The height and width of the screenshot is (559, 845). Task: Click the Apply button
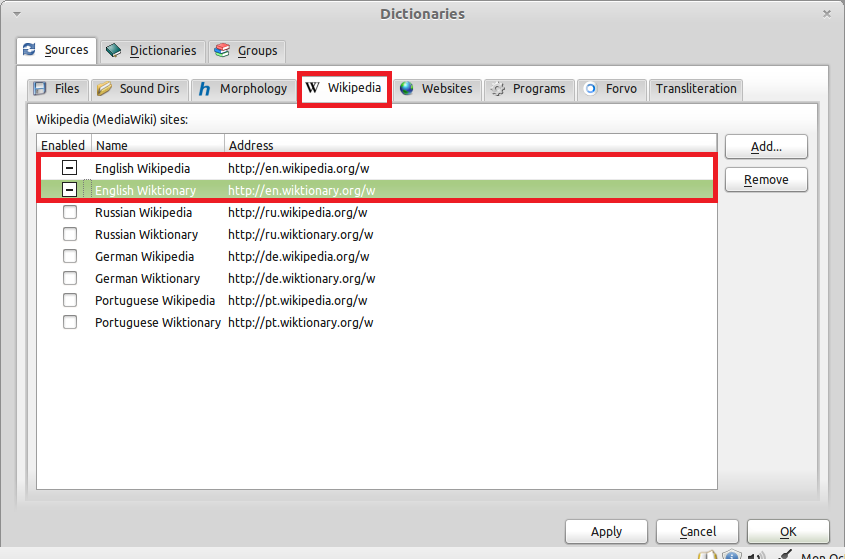point(606,532)
